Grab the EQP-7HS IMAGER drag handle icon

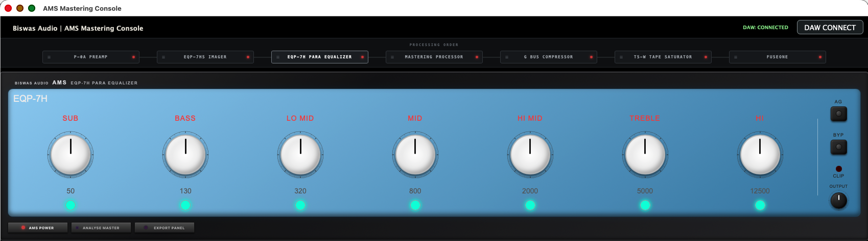click(163, 57)
